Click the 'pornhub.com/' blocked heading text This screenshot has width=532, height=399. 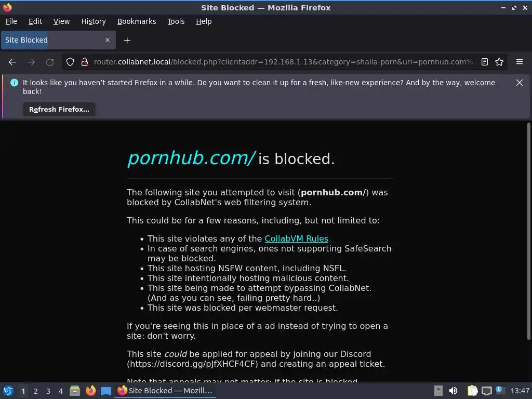[191, 158]
